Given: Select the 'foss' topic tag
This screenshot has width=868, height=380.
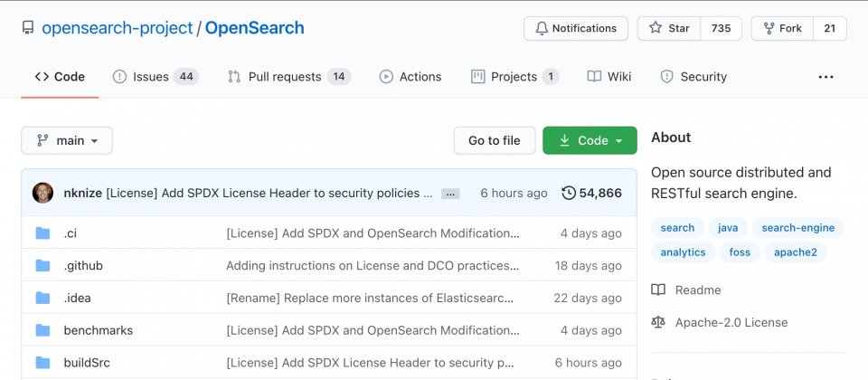Looking at the screenshot, I should coord(740,252).
